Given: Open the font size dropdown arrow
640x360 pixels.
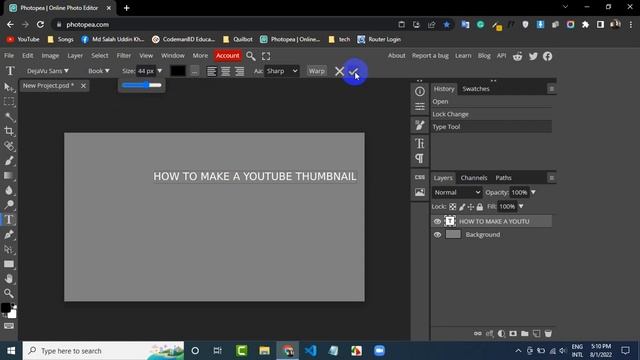Looking at the screenshot, I should click(x=160, y=71).
